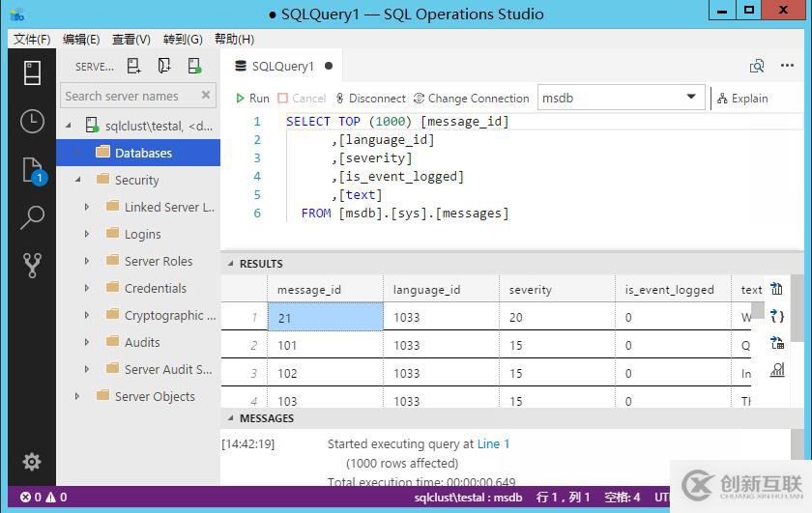Expand the Logins folder arrow

pyautogui.click(x=86, y=234)
